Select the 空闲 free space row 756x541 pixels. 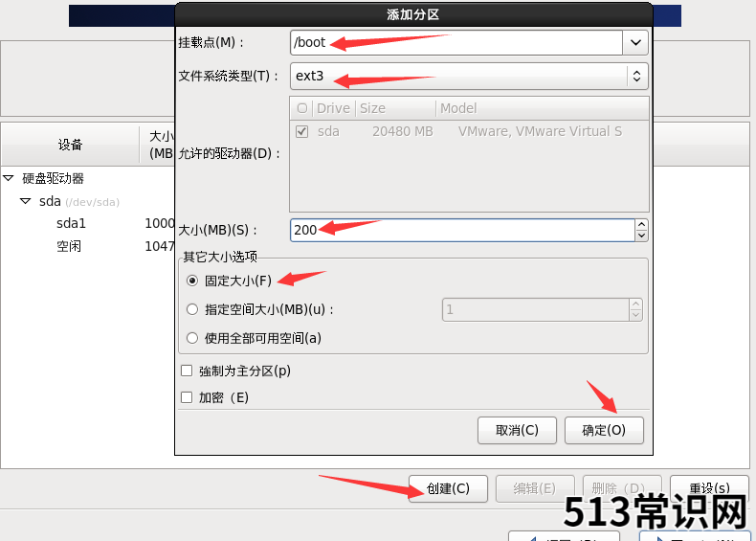click(87, 246)
